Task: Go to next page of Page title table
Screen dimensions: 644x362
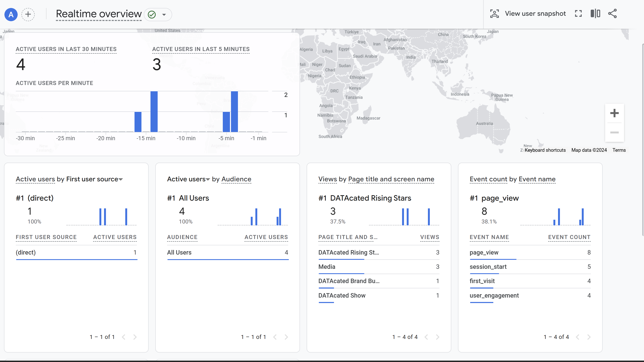Action: [x=438, y=337]
